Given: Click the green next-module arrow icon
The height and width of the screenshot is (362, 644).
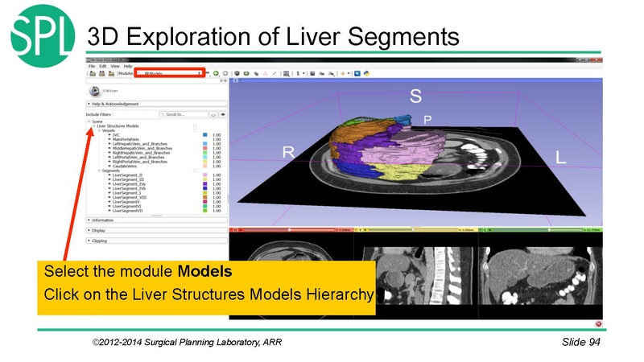Looking at the screenshot, I should point(216,73).
